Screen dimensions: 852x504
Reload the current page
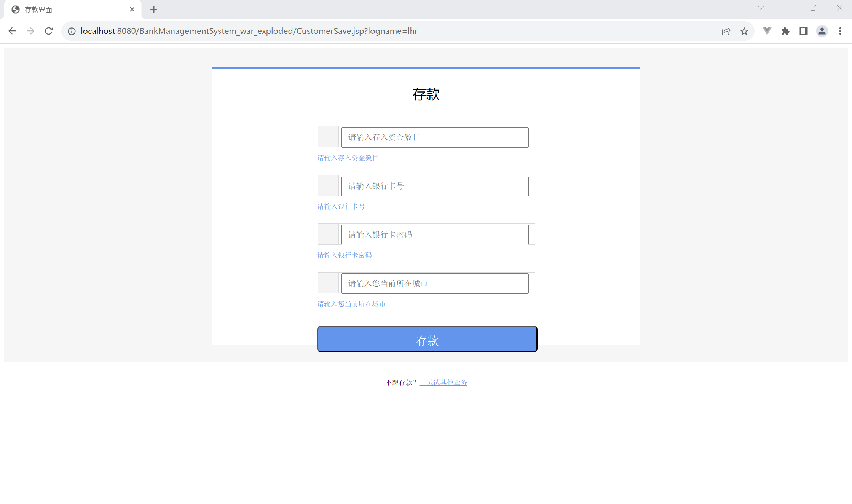49,31
